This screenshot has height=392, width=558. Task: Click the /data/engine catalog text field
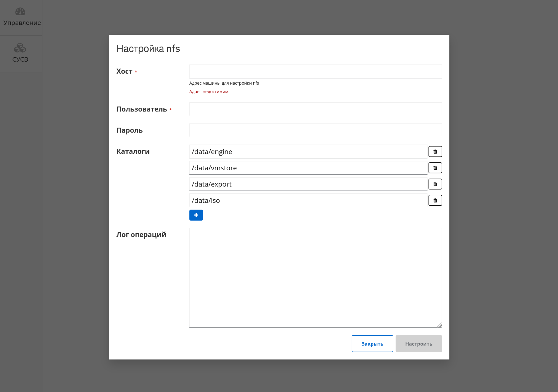pyautogui.click(x=308, y=152)
